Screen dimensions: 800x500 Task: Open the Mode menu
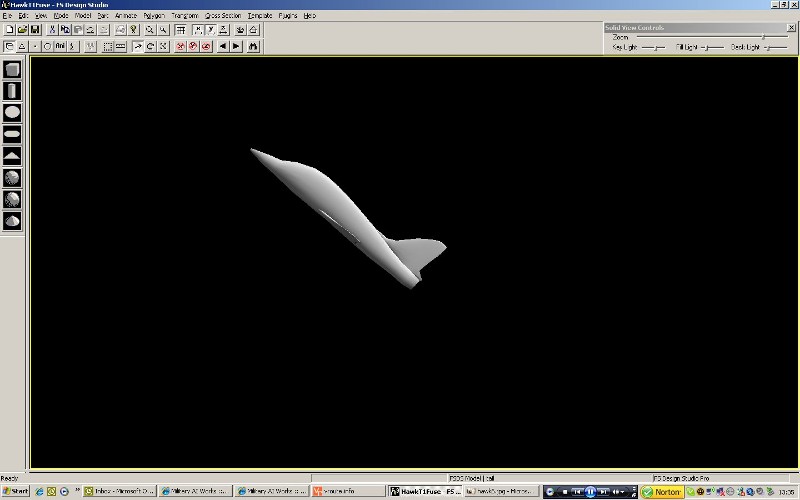coord(61,16)
